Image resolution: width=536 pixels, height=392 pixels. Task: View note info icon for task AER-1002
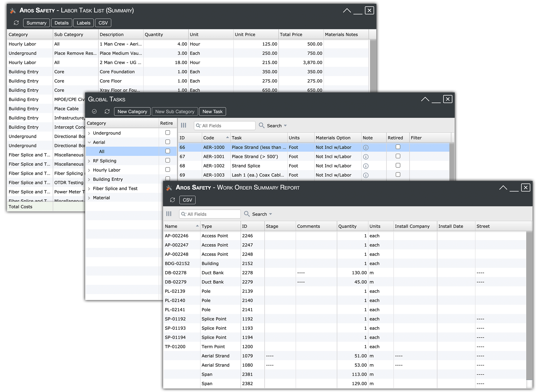click(x=366, y=166)
